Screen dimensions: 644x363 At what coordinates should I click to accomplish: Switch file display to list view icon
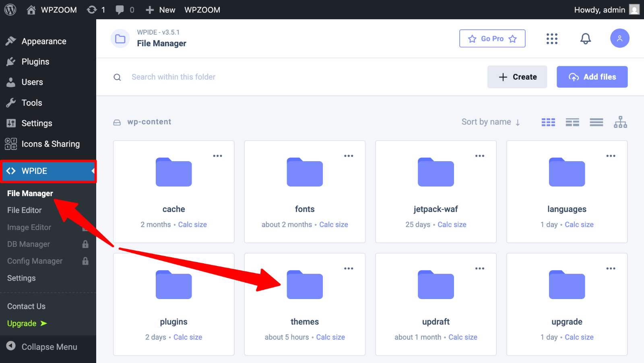pos(596,122)
